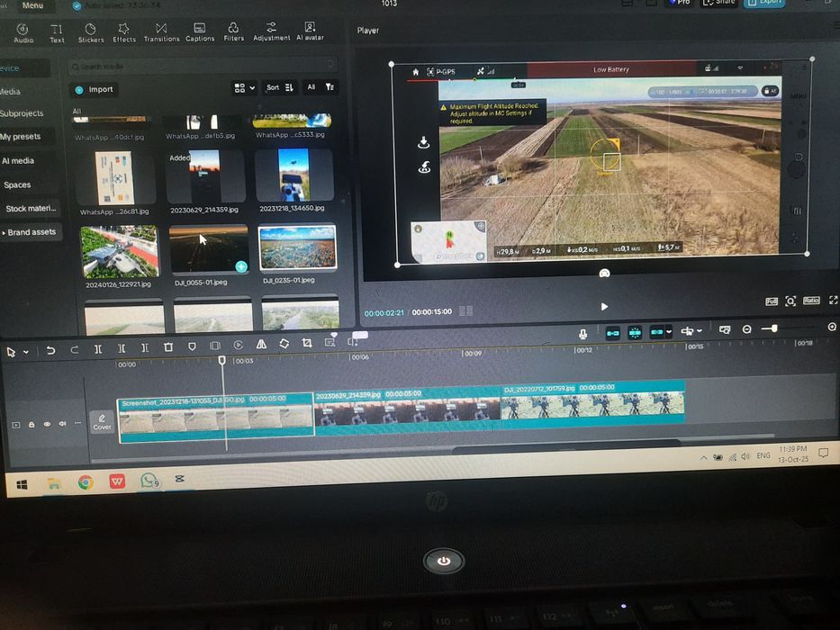Screen dimensions: 840x630
Task: Open the Sort dropdown
Action: [x=280, y=87]
